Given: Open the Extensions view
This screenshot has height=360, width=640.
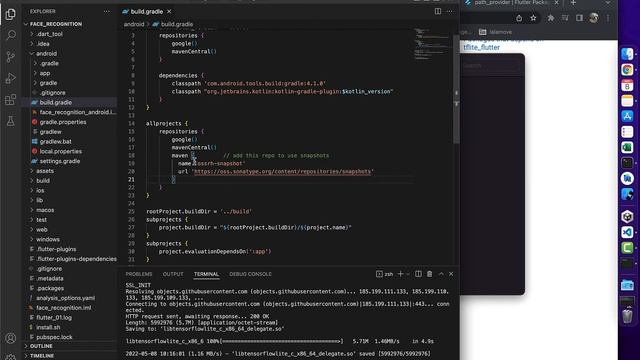Looking at the screenshot, I should [x=11, y=100].
